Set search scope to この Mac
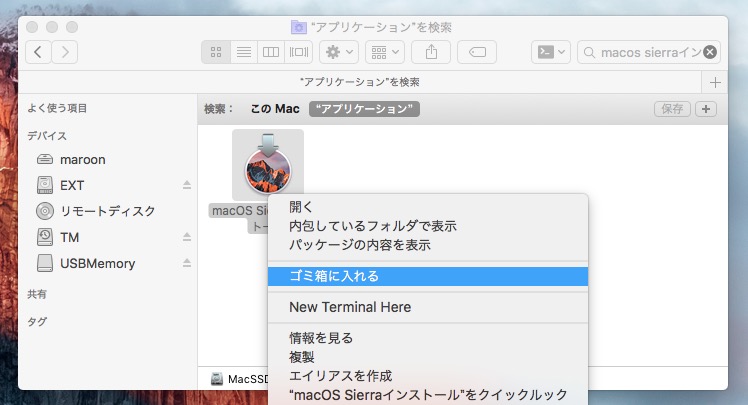 click(275, 108)
